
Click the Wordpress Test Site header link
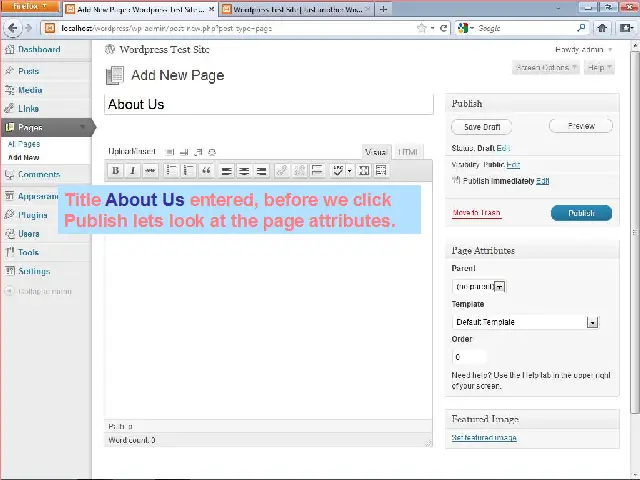click(x=164, y=49)
